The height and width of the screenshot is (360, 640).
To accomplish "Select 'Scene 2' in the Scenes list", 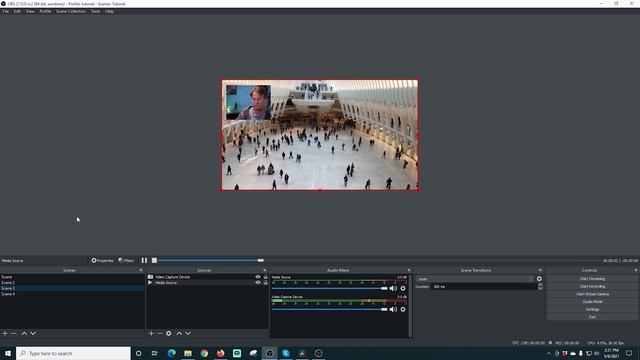I will [x=72, y=282].
